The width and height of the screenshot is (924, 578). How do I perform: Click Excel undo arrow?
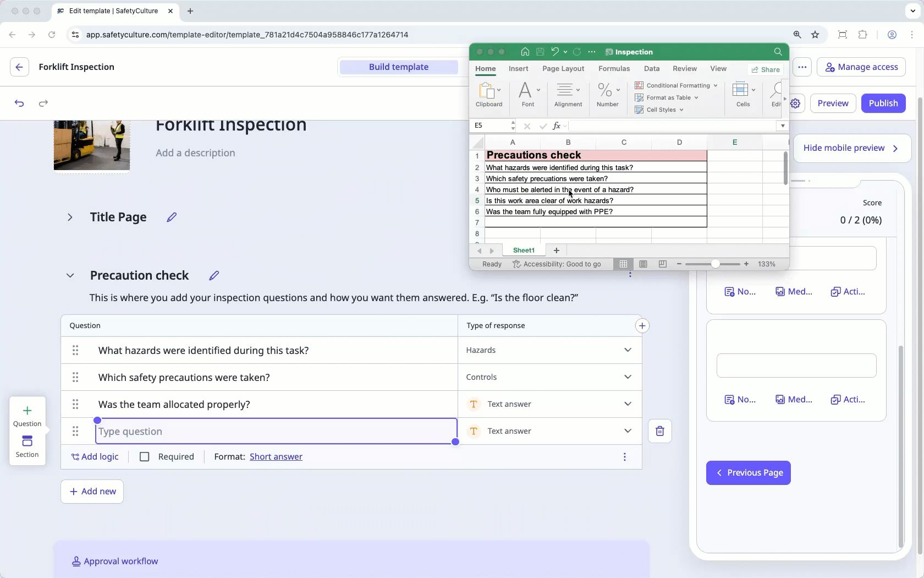coord(555,52)
